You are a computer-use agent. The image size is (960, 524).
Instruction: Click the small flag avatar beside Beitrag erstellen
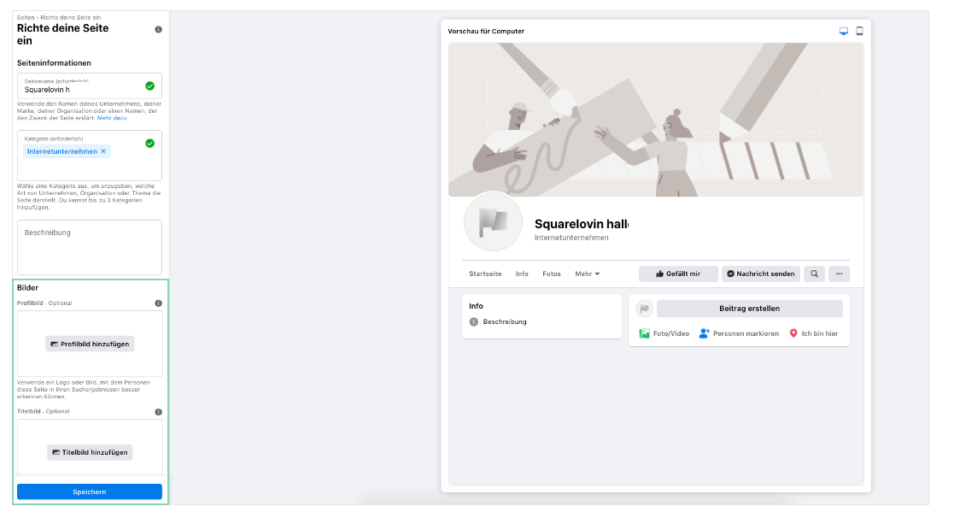pyautogui.click(x=644, y=309)
